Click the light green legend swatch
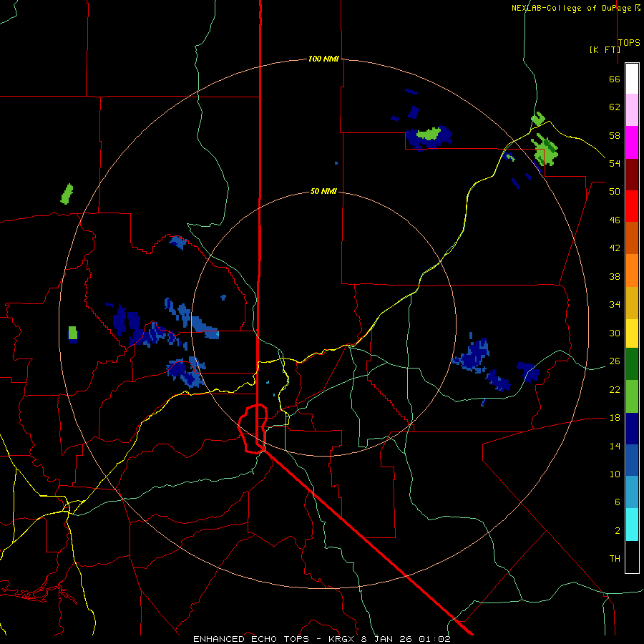The width and height of the screenshot is (644, 644). (x=632, y=396)
